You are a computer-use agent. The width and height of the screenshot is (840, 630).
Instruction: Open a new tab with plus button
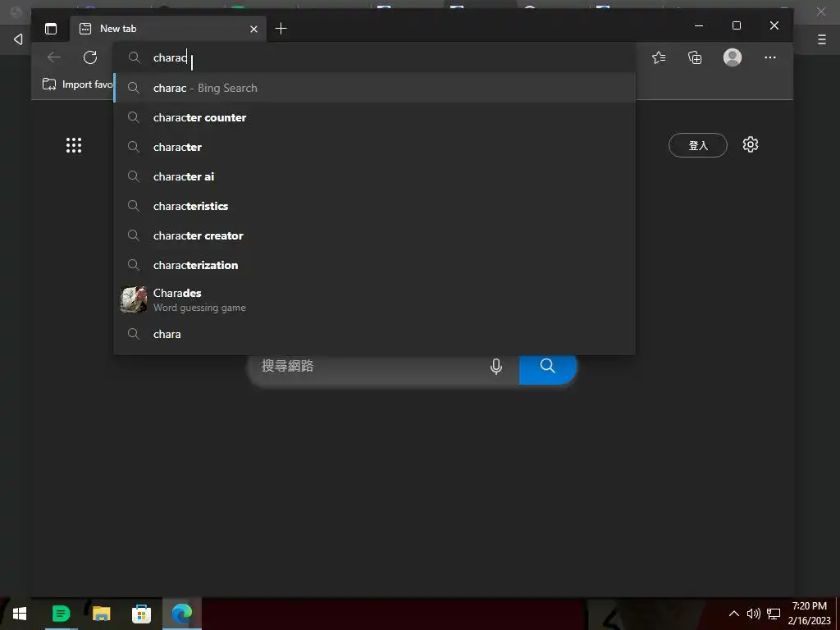[x=281, y=29]
